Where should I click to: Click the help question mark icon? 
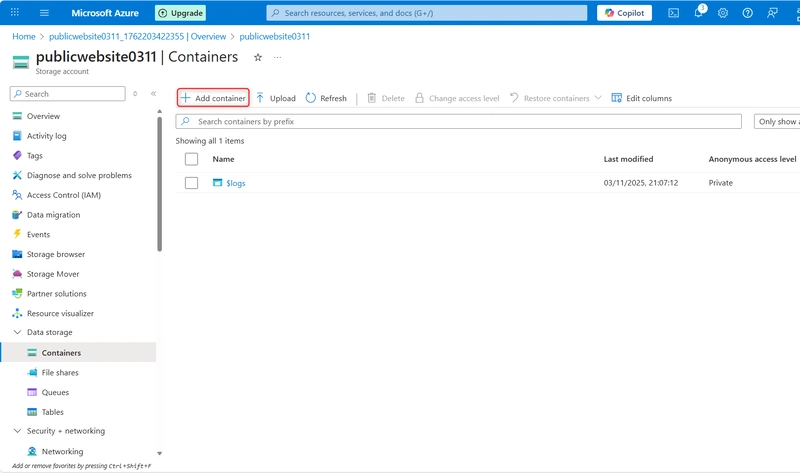coord(747,13)
